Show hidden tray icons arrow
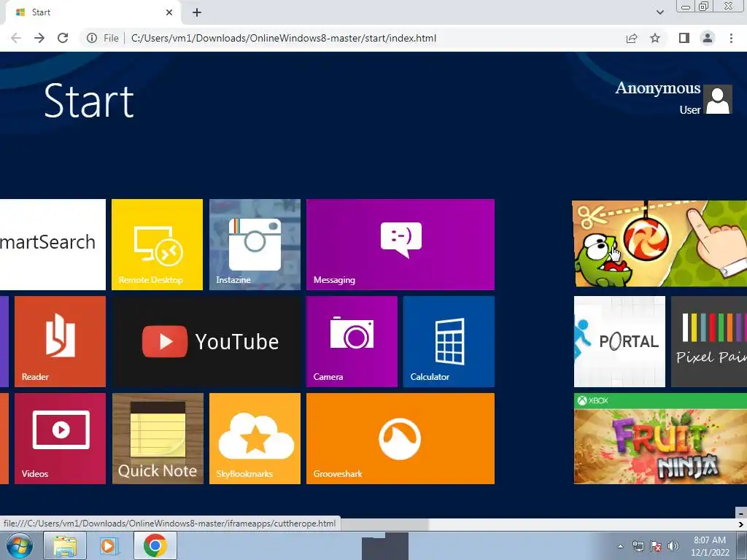The width and height of the screenshot is (747, 560). pyautogui.click(x=620, y=546)
